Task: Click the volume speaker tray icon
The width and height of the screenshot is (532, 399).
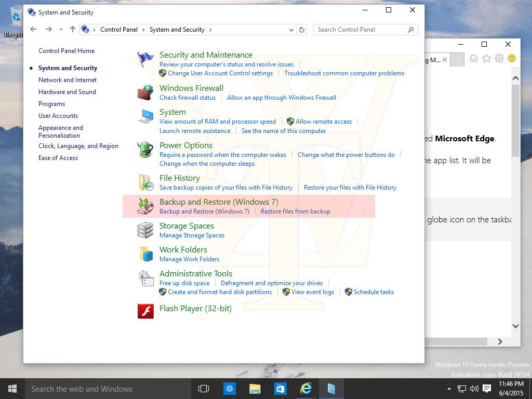Action: [474, 389]
